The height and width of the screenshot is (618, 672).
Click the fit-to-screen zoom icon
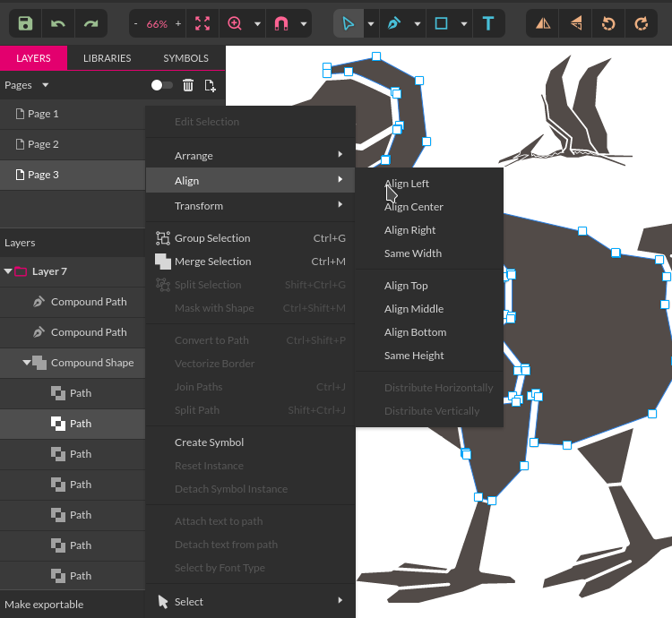(x=202, y=23)
